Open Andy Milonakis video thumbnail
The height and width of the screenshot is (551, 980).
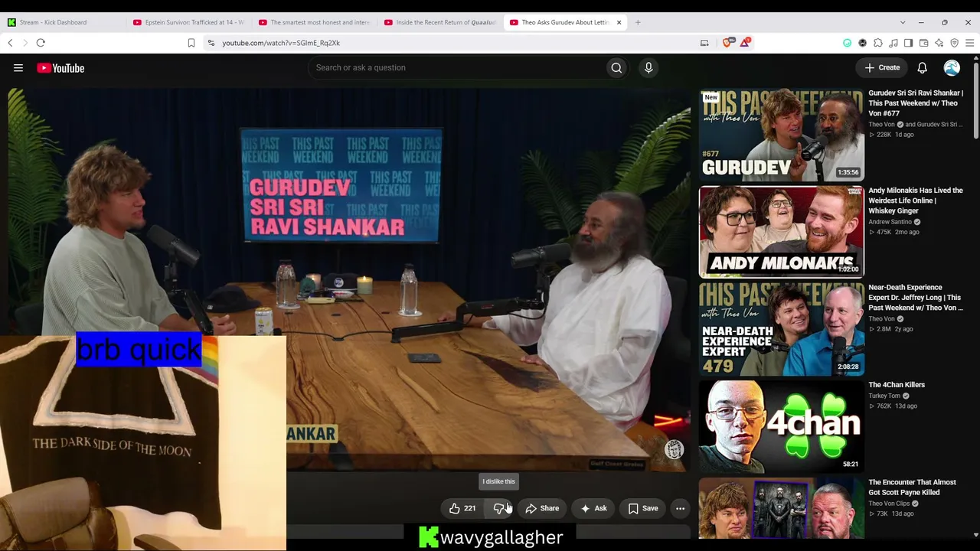(781, 232)
